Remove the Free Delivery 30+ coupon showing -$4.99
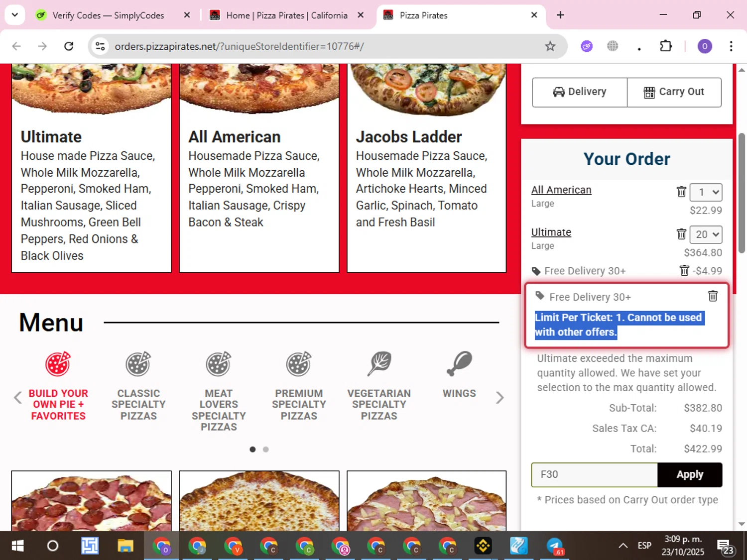This screenshot has width=747, height=560. (684, 270)
